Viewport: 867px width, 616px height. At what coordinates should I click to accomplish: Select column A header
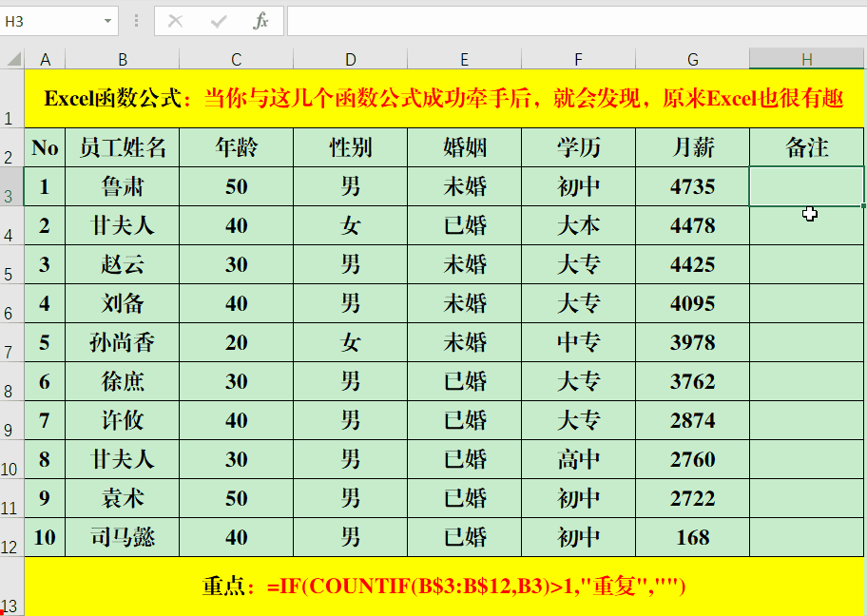pos(45,59)
